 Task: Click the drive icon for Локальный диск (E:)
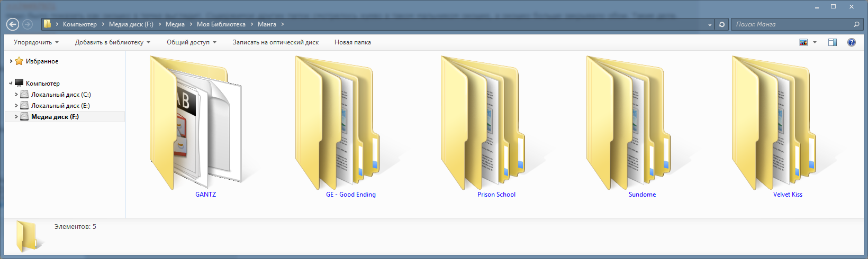(24, 106)
